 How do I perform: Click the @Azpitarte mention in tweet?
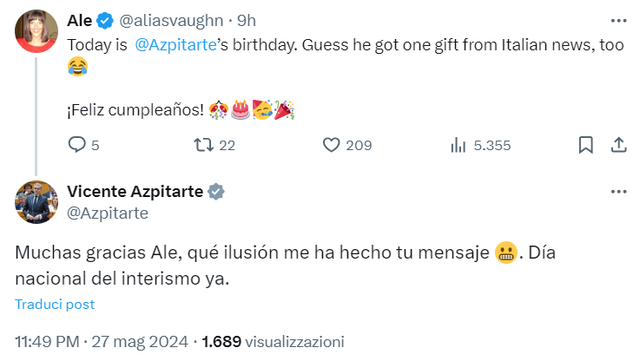tap(176, 45)
